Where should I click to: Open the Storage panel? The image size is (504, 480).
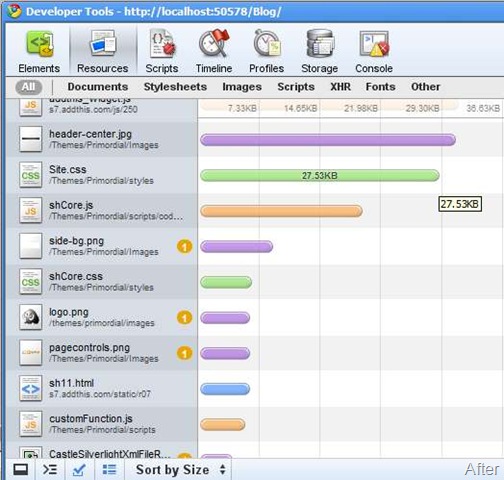pos(319,51)
